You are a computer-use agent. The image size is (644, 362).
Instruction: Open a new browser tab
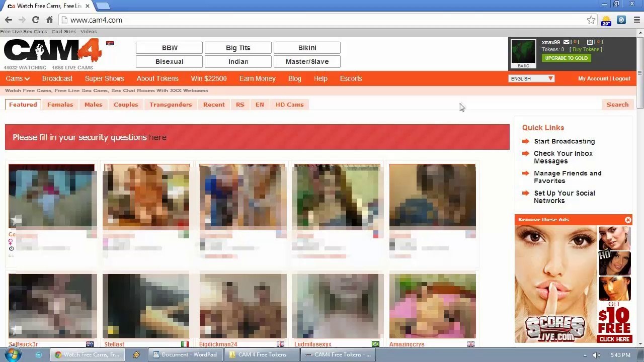click(x=103, y=6)
